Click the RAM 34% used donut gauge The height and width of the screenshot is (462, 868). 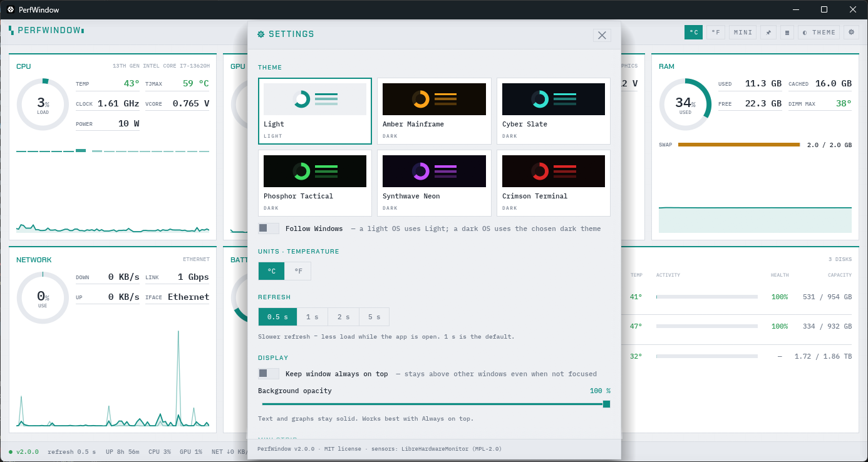(x=685, y=105)
